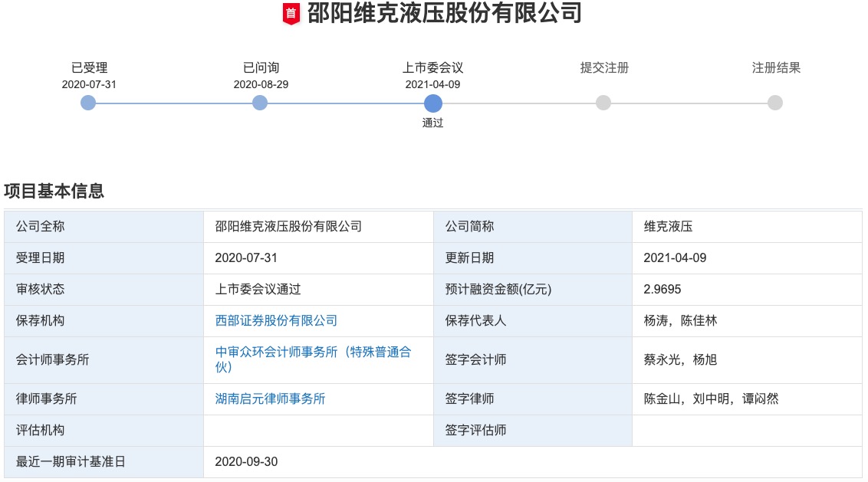This screenshot has height=482, width=868.
Task: Click the 受理日期 row label
Action: click(41, 258)
